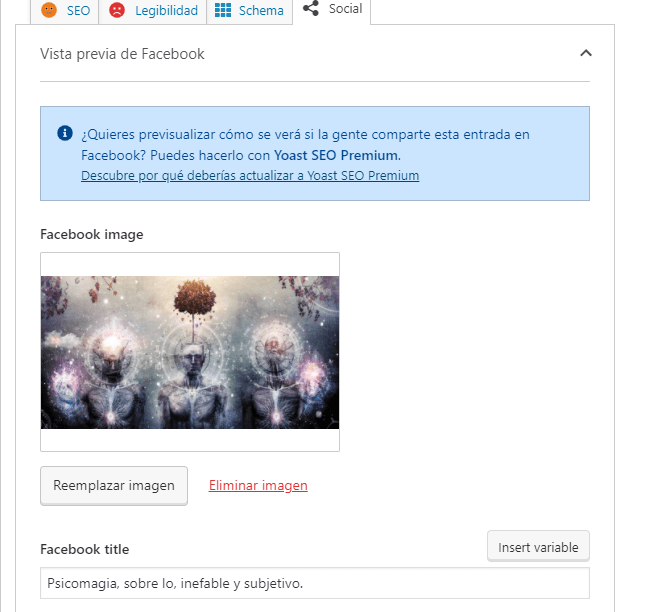The height and width of the screenshot is (612, 652).
Task: Click the bold Yoast SEO Premium text
Action: (336, 155)
